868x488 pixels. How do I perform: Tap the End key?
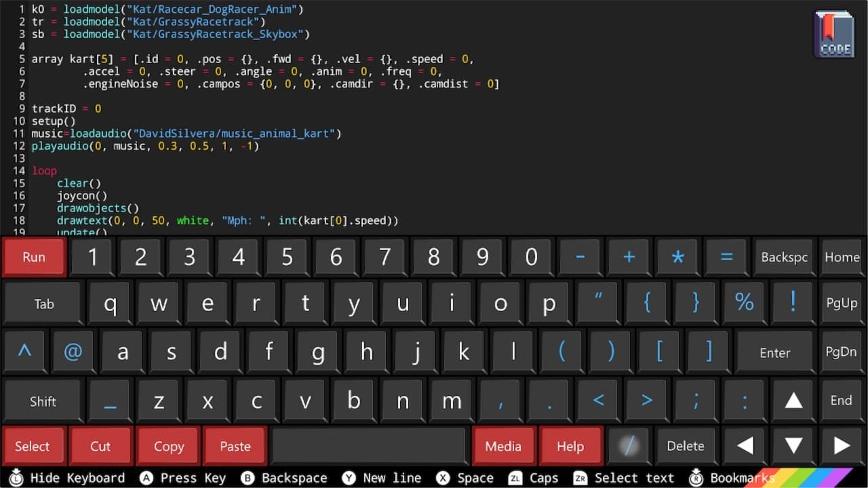(x=842, y=401)
